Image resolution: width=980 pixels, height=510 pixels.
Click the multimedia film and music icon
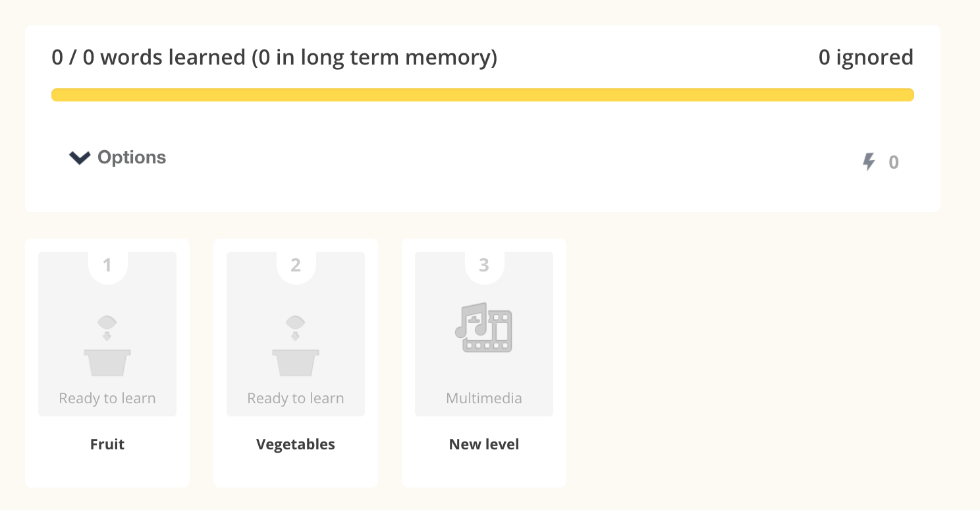point(484,327)
